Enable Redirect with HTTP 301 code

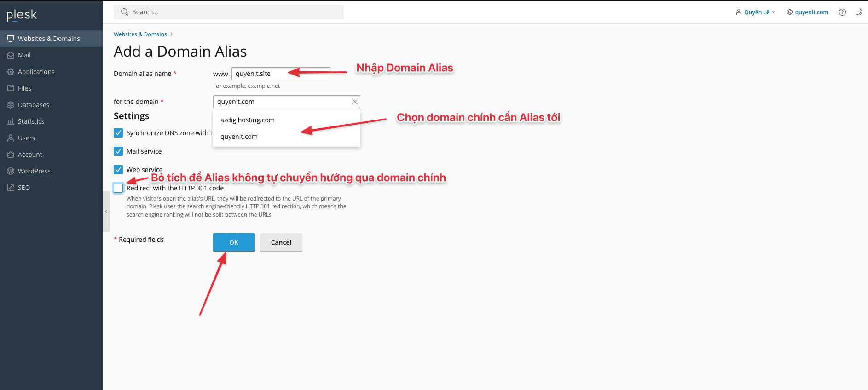pyautogui.click(x=118, y=188)
